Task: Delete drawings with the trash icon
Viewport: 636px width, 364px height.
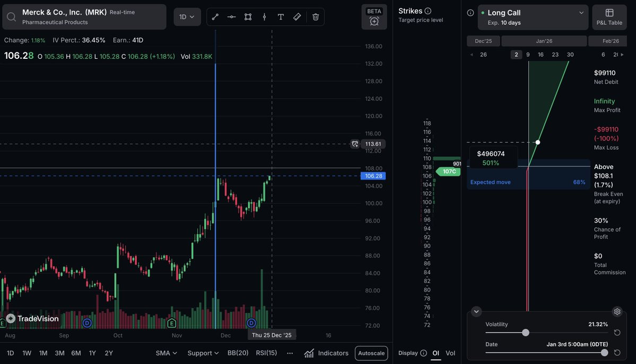Action: click(316, 17)
